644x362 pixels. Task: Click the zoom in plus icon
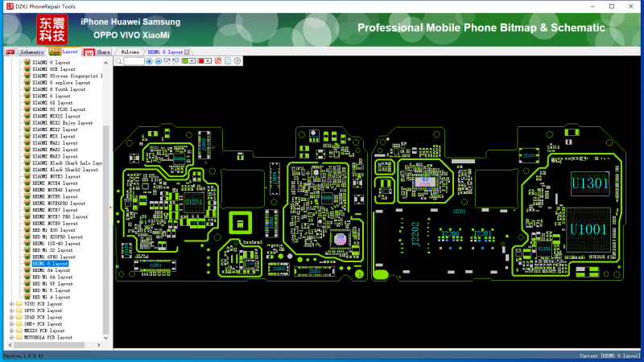tap(149, 61)
